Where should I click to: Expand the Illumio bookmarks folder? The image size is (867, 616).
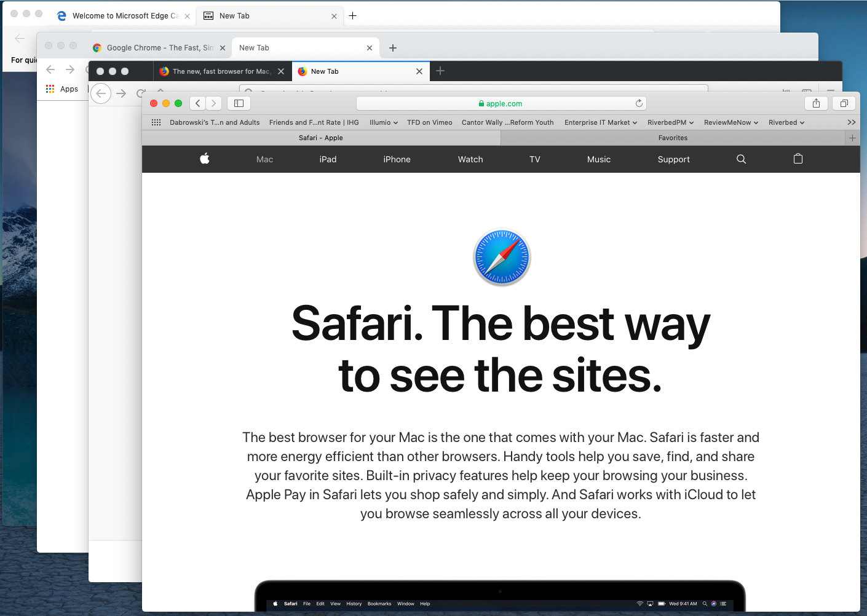383,122
